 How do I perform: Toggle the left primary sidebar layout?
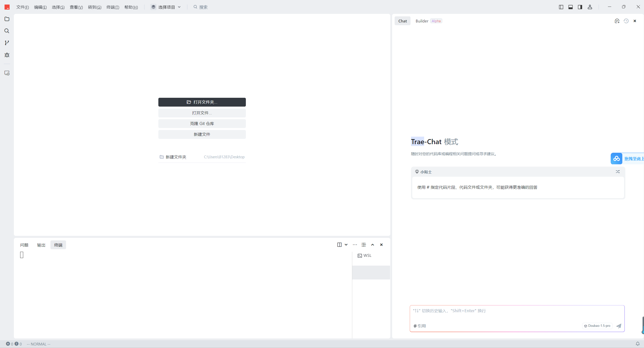pos(561,7)
